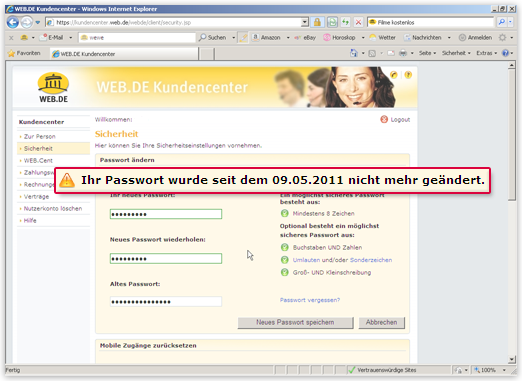
Task: Open the 100% zoom level dropdown
Action: [504, 370]
